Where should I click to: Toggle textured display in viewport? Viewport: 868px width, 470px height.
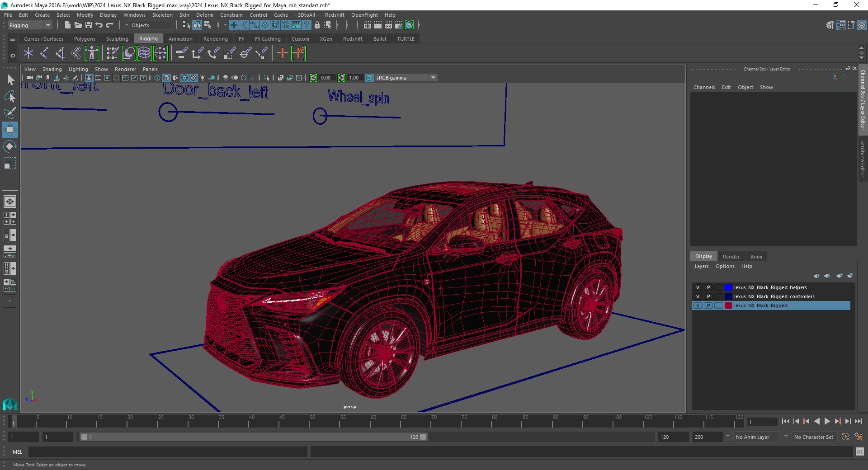(x=193, y=78)
